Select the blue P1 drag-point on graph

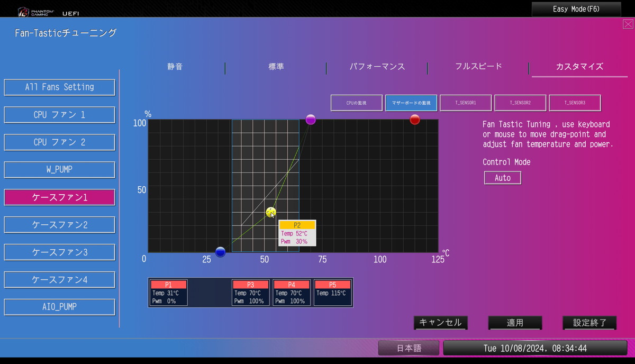click(x=221, y=252)
